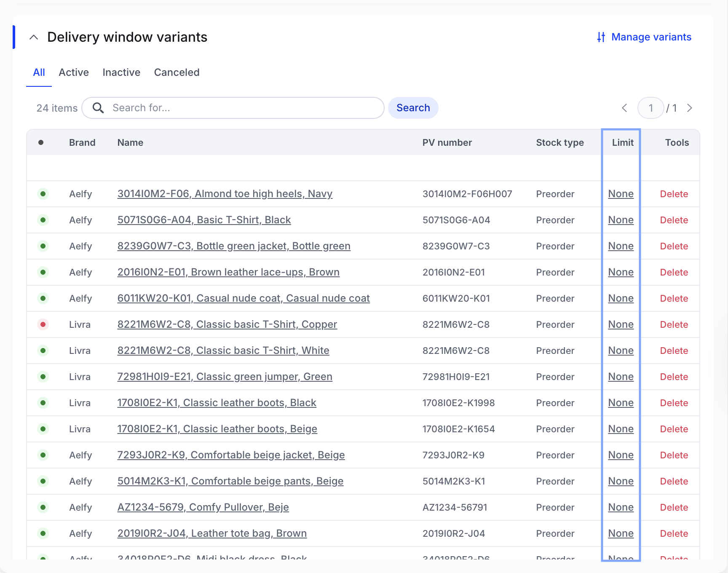Open Manage variants
The height and width of the screenshot is (573, 728).
point(651,37)
